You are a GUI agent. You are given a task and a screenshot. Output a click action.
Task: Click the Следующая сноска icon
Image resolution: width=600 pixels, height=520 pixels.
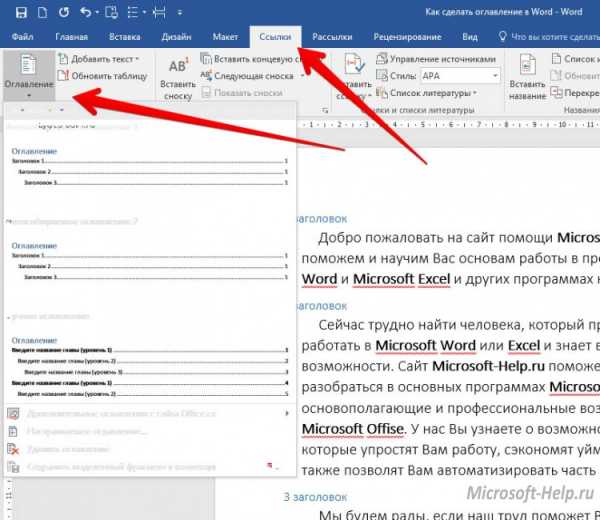[x=206, y=75]
